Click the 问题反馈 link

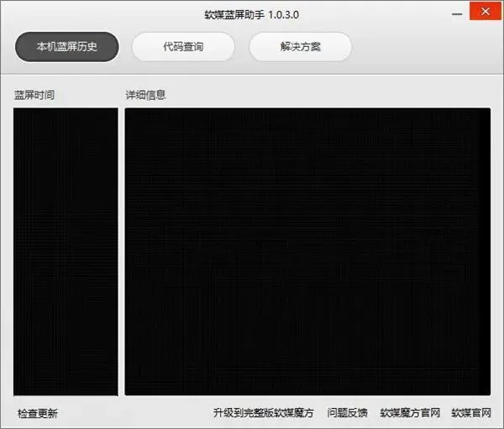pyautogui.click(x=347, y=413)
